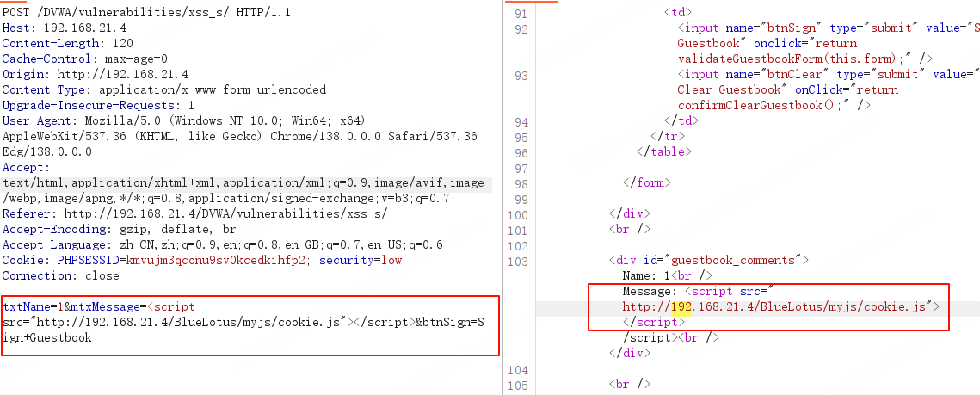Click the opening <td> tag in response

click(x=677, y=13)
